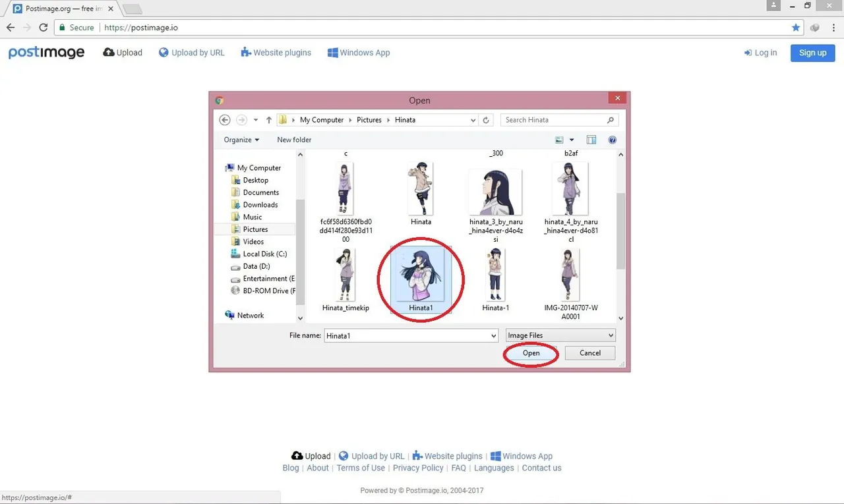Change view with view icon
This screenshot has height=504, width=844.
point(559,140)
